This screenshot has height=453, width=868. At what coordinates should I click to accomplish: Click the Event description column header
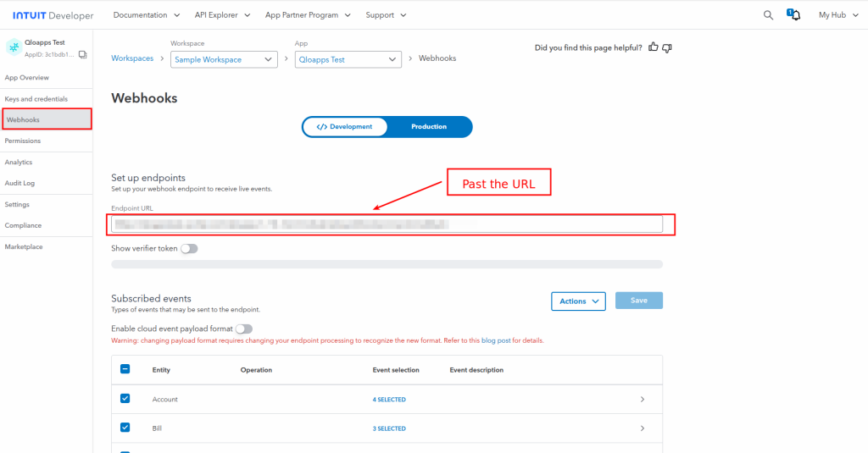click(476, 370)
